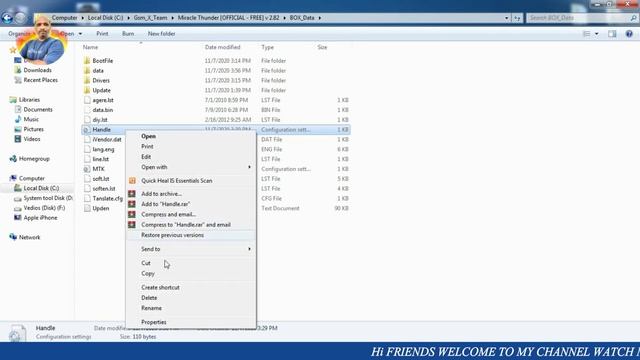640x360 pixels.
Task: Open the dropdown arrow beside Open button
Action: 80,34
